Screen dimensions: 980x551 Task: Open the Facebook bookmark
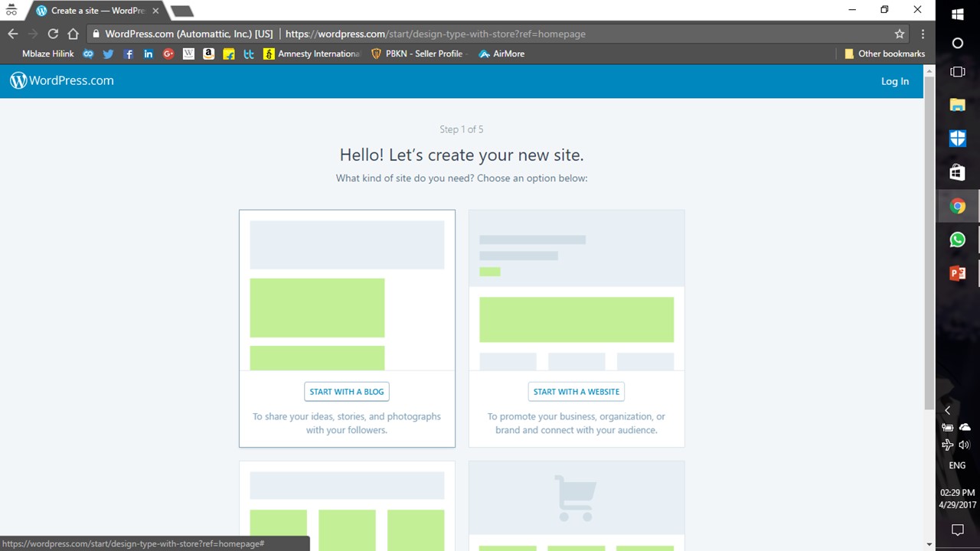click(x=129, y=54)
